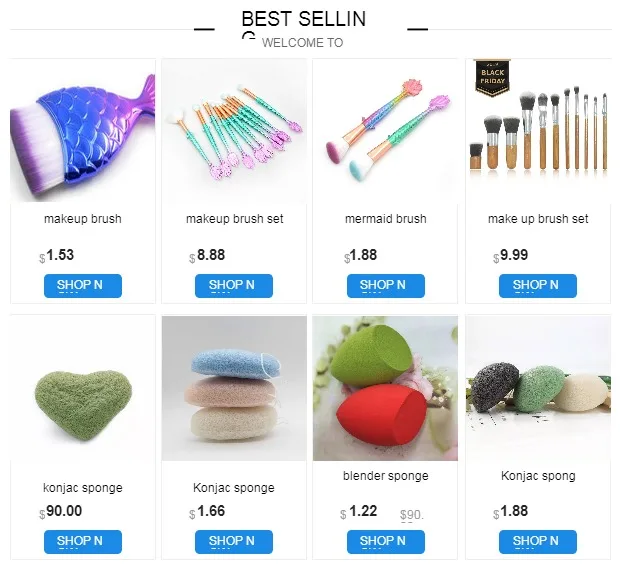Viewport: 620px width, 570px height.
Task: Click the Black Friday badge icon
Action: [x=492, y=78]
